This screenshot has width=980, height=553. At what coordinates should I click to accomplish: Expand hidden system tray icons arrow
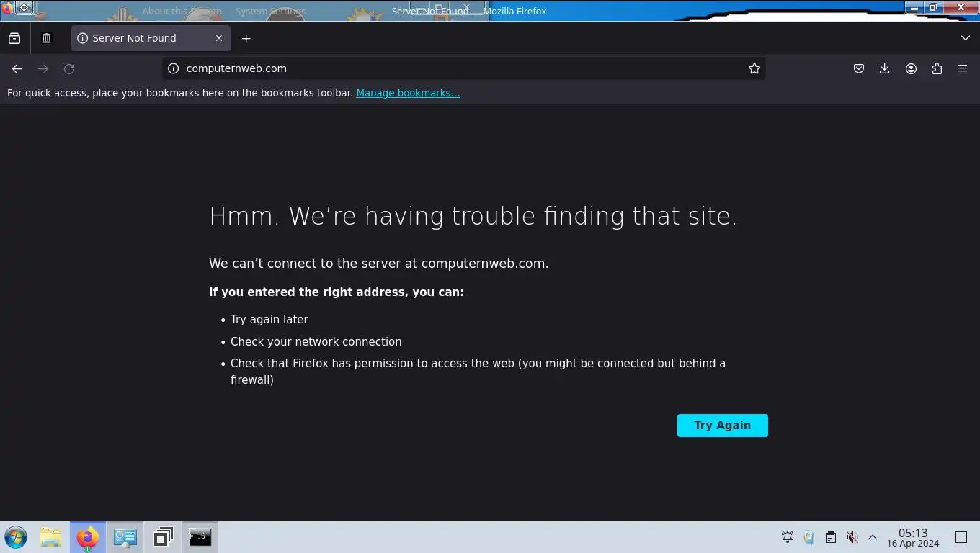(x=873, y=537)
